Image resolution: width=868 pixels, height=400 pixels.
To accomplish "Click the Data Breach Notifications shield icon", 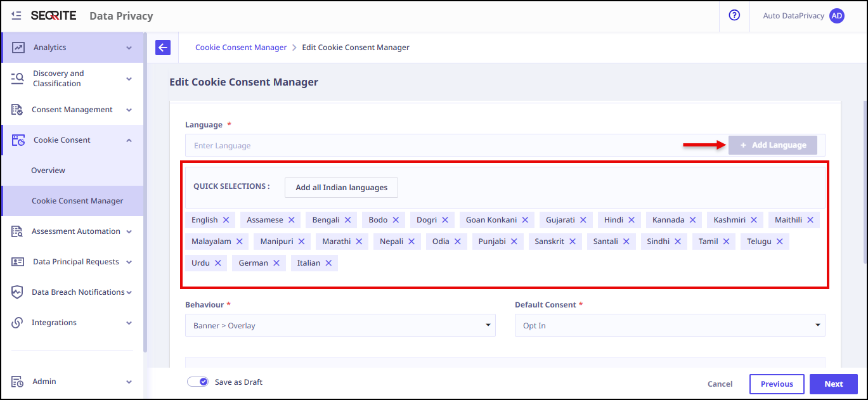I will point(18,292).
